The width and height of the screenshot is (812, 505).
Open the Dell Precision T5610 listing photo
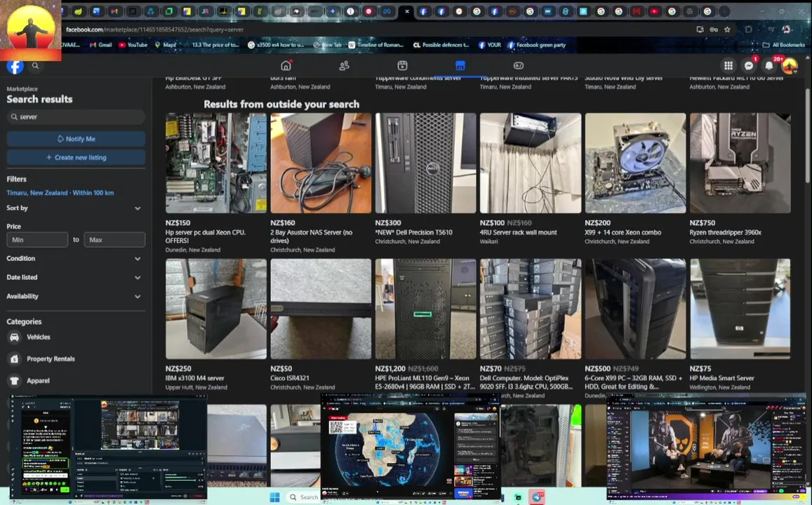click(426, 163)
